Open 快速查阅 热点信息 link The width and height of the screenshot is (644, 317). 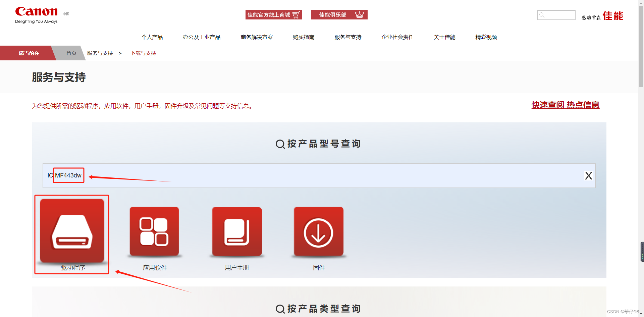566,105
